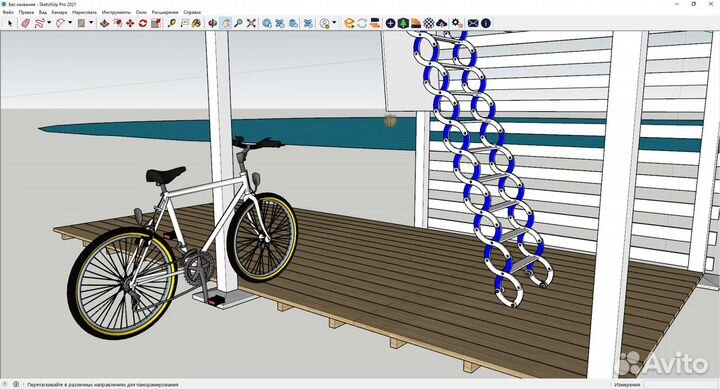720x389 pixels.
Task: Click the status bar question mark icon
Action: click(x=6, y=384)
